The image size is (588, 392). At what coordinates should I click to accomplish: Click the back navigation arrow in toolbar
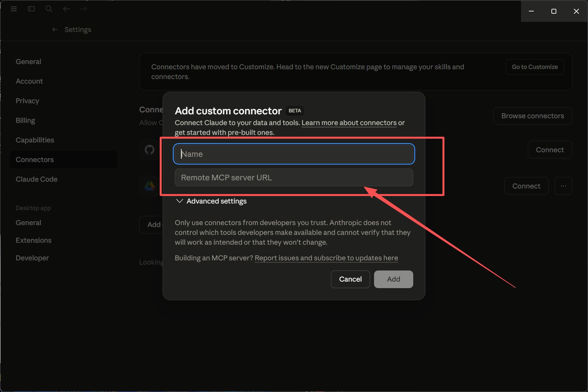coord(67,9)
